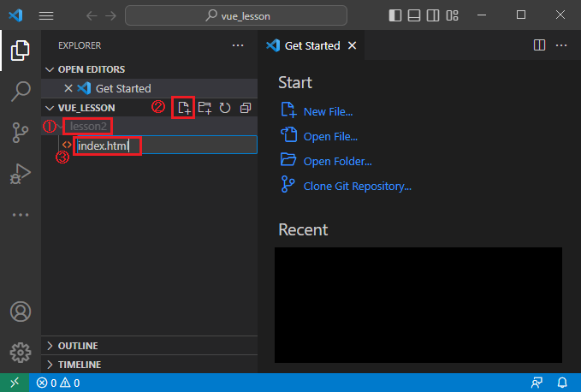Select the lesson2 folder in tree
Image resolution: width=581 pixels, height=392 pixels.
point(150,127)
